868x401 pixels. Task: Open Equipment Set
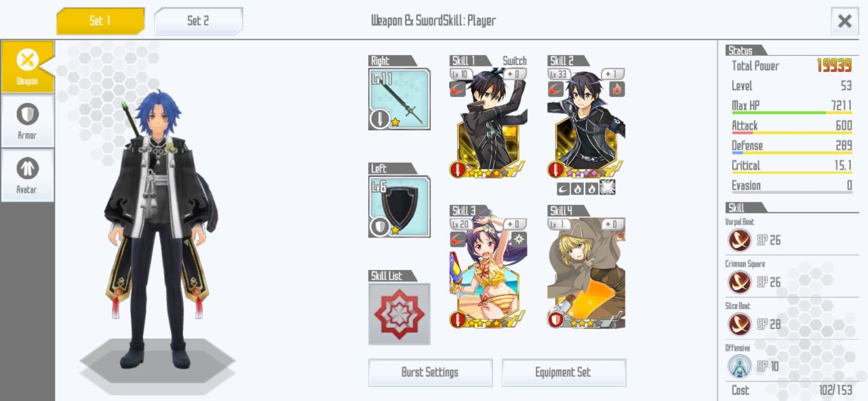[x=564, y=373]
